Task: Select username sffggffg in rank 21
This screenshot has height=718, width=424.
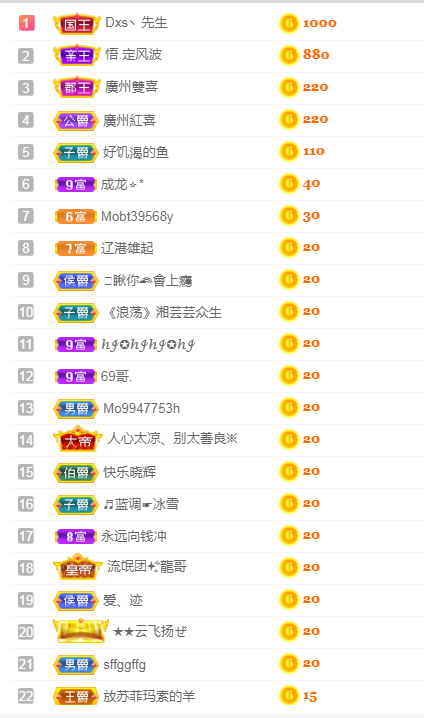Action: coord(125,664)
